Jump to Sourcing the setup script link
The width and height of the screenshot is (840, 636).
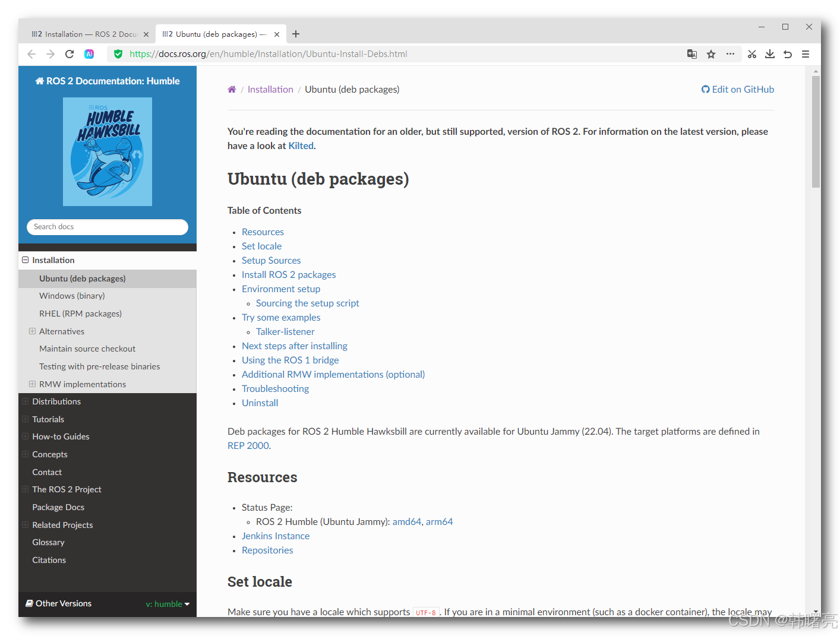[307, 303]
